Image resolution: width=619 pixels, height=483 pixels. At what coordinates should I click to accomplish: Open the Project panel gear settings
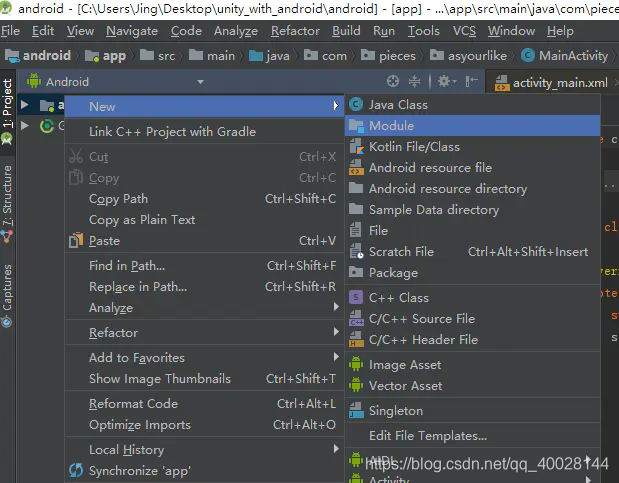click(446, 81)
